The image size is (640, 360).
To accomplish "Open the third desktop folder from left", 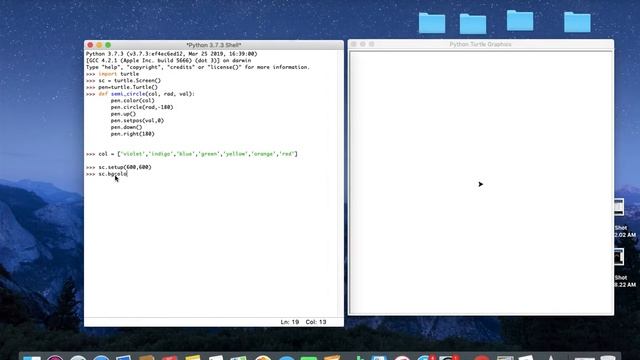I will [x=520, y=20].
